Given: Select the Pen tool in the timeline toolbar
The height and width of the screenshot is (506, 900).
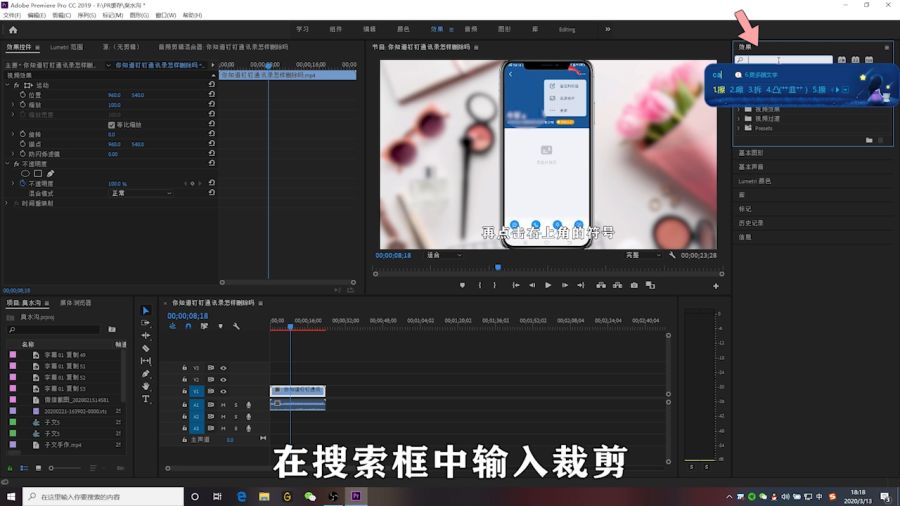Looking at the screenshot, I should coord(146,374).
